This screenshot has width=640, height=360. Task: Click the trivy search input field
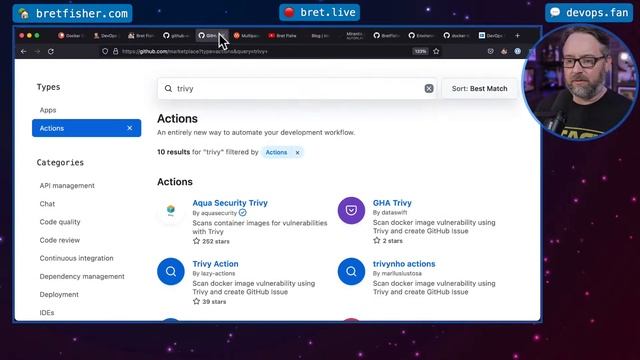297,88
